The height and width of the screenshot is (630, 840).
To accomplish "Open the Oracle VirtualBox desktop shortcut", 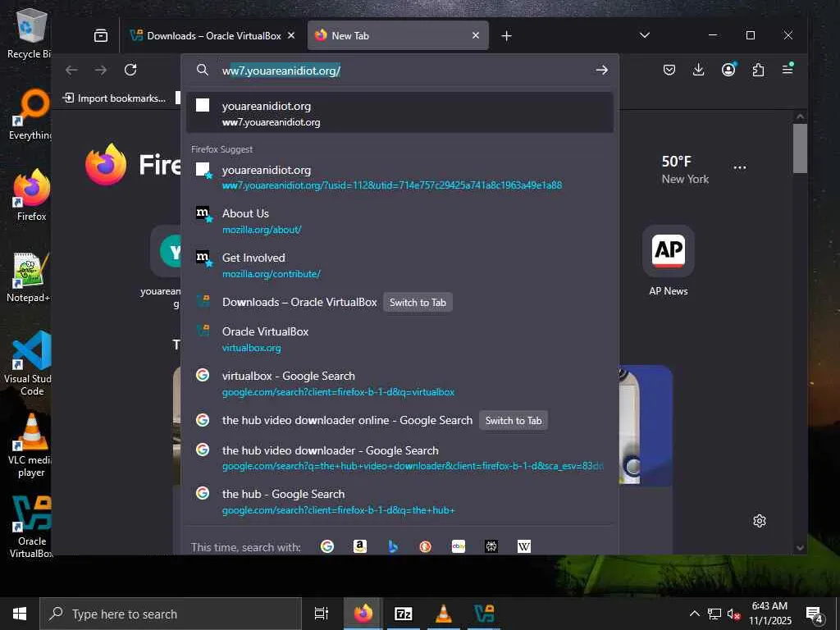I will pos(30,527).
